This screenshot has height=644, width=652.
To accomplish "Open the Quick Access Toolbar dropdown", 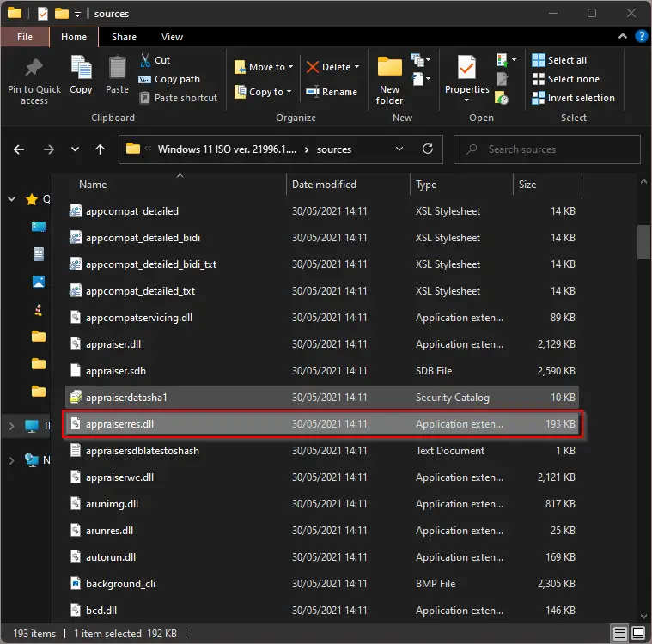I will coord(77,14).
